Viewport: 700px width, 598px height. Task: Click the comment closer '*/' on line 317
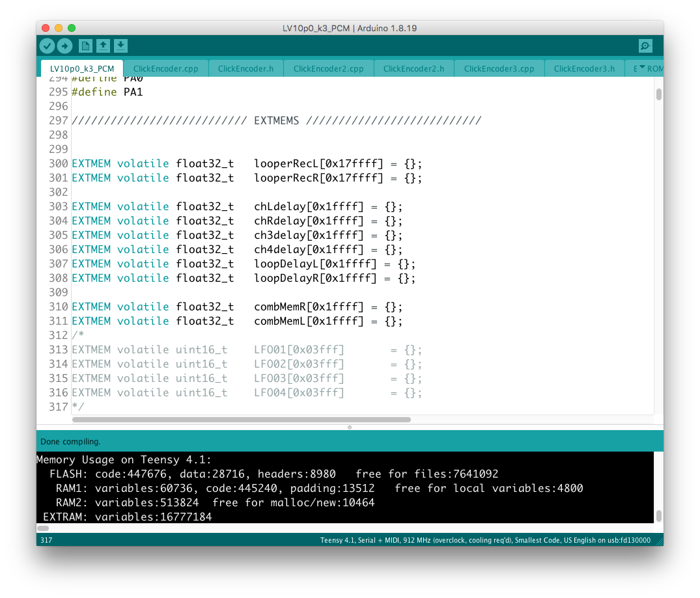(77, 407)
